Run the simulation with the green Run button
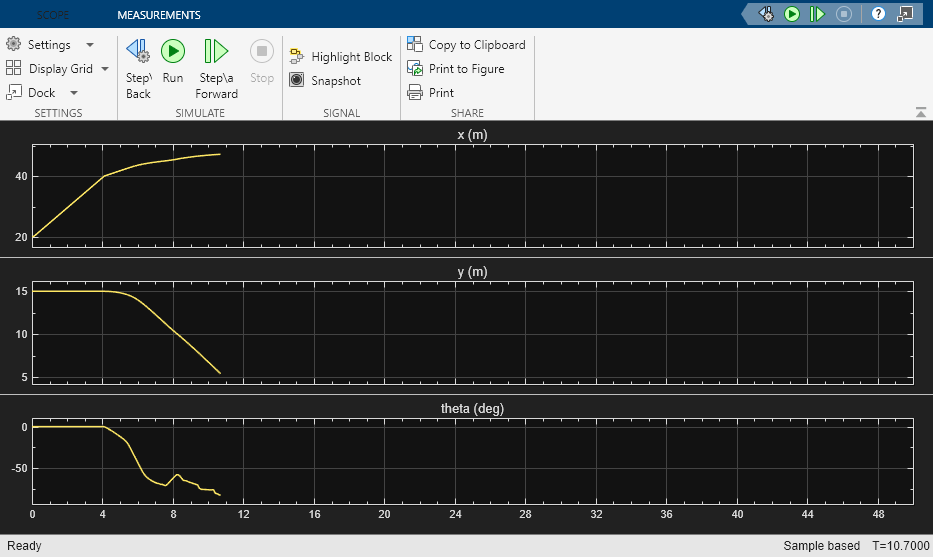The height and width of the screenshot is (557, 933). point(173,61)
